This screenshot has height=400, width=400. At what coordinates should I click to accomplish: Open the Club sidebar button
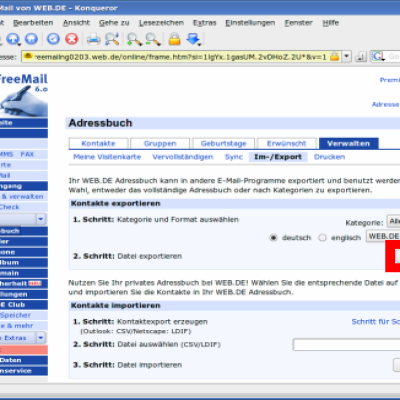[x=24, y=305]
